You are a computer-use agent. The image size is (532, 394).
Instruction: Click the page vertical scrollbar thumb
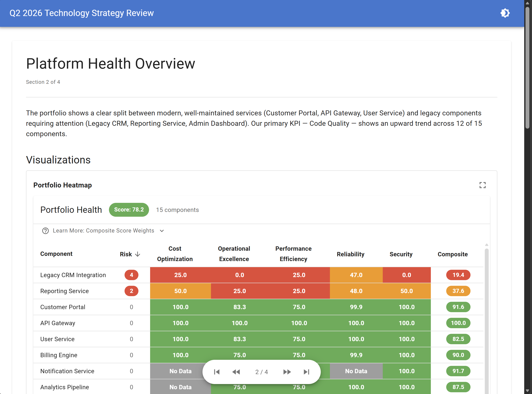[x=527, y=68]
